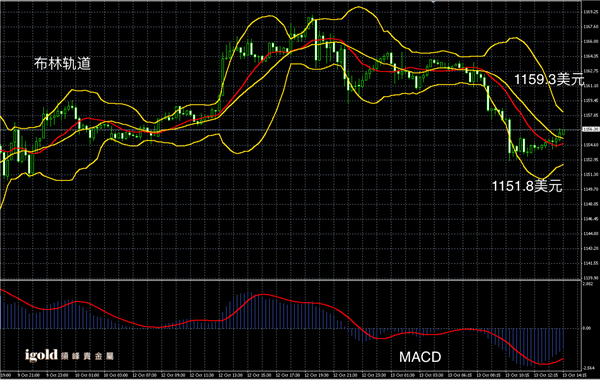The width and height of the screenshot is (600, 380).
Task: Click the 1159.3美元 upper band annotation
Action: [549, 80]
